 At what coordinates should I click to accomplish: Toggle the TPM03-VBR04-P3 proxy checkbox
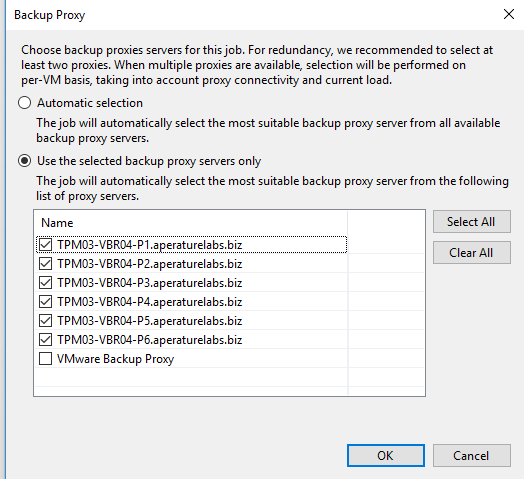[45, 283]
